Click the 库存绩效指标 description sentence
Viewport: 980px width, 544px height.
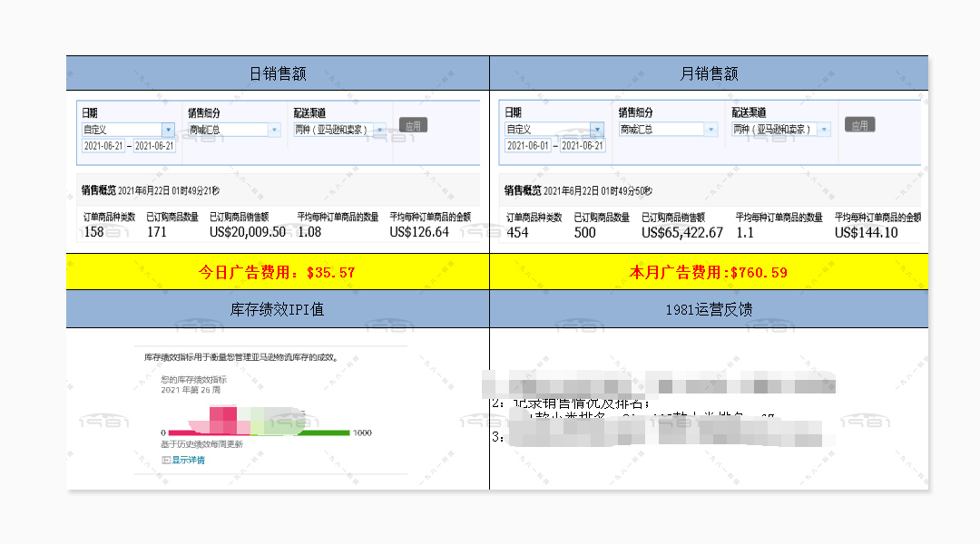[242, 357]
